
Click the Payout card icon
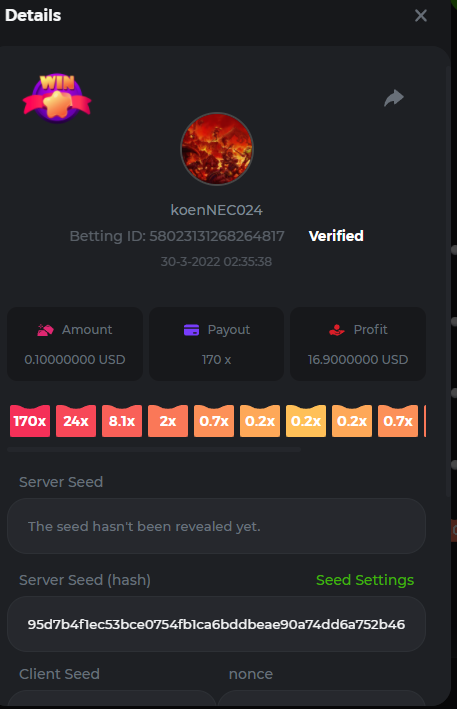[x=192, y=330]
